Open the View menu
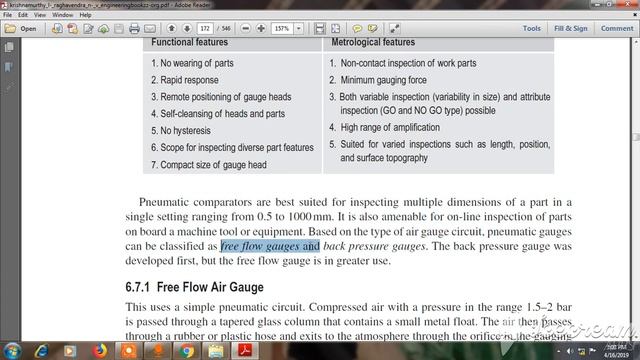This screenshot has height=360, width=640. click(x=40, y=15)
